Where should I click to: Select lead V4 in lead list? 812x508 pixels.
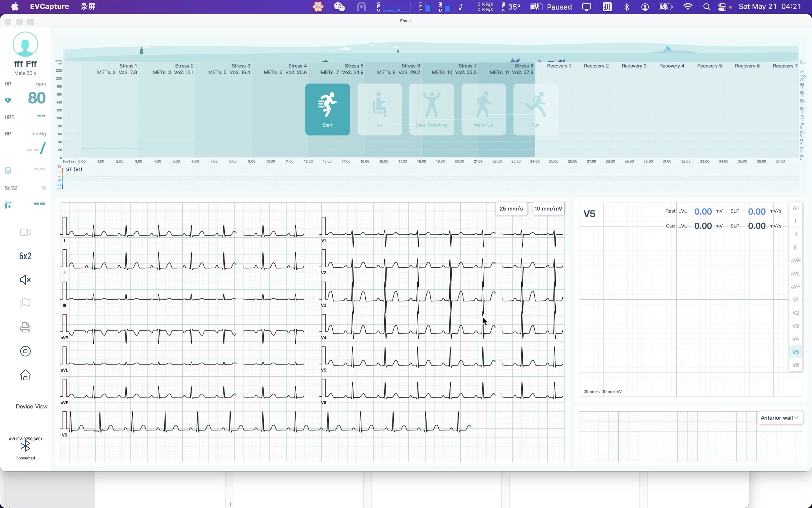tap(796, 339)
